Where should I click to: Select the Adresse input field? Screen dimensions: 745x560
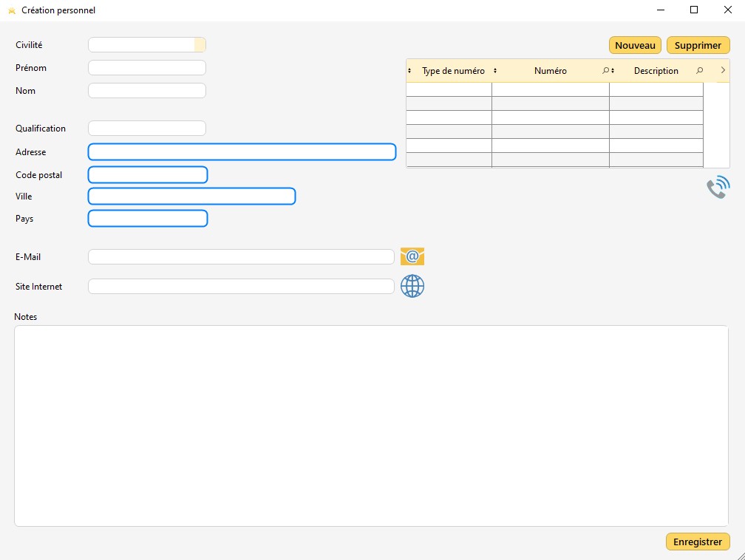[242, 152]
